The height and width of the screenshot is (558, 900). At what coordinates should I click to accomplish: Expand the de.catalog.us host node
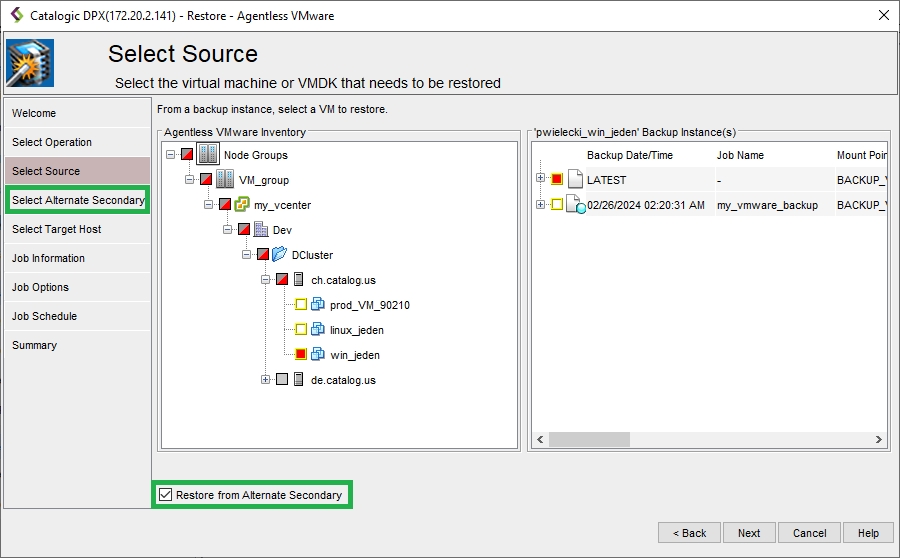(266, 380)
